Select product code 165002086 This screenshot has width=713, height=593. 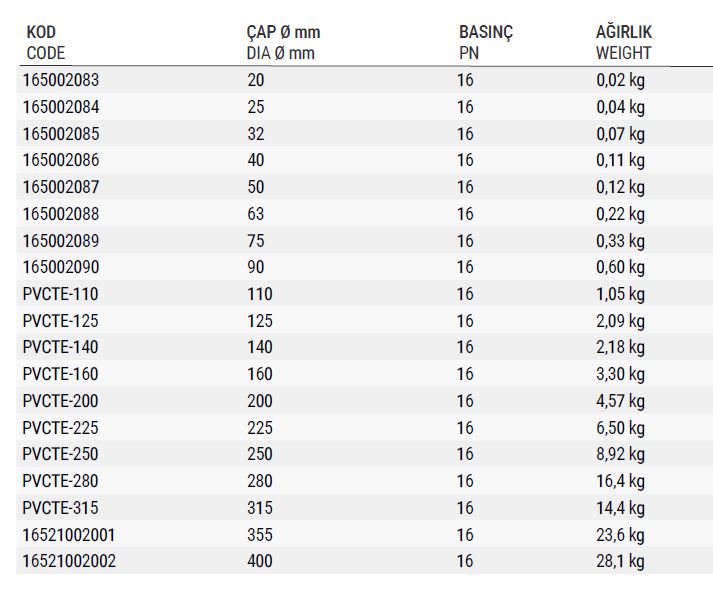pyautogui.click(x=61, y=160)
